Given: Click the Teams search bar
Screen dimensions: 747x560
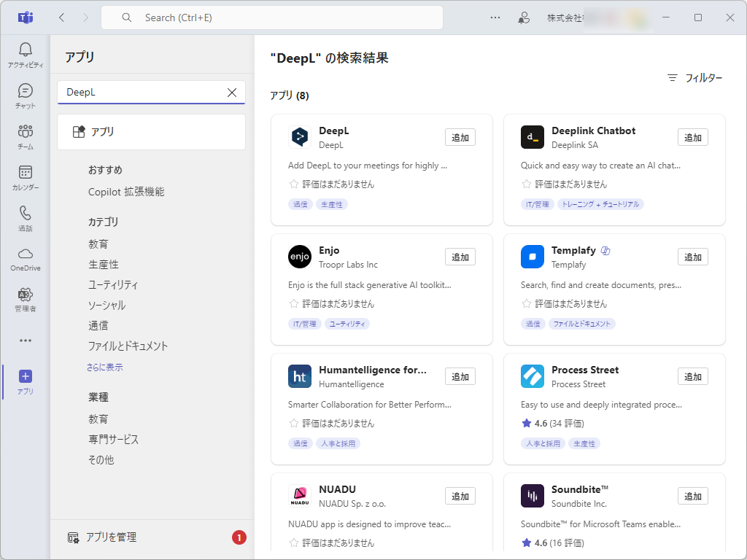Looking at the screenshot, I should [271, 17].
